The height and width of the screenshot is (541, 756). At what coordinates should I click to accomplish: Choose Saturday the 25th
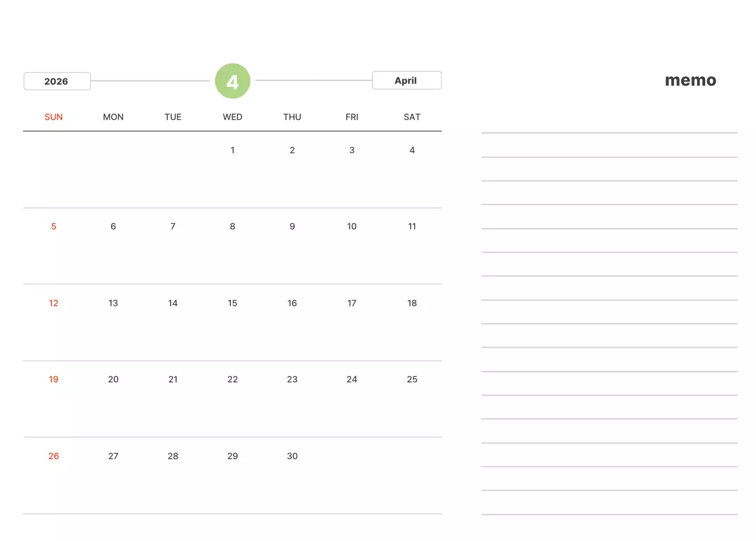click(x=412, y=379)
